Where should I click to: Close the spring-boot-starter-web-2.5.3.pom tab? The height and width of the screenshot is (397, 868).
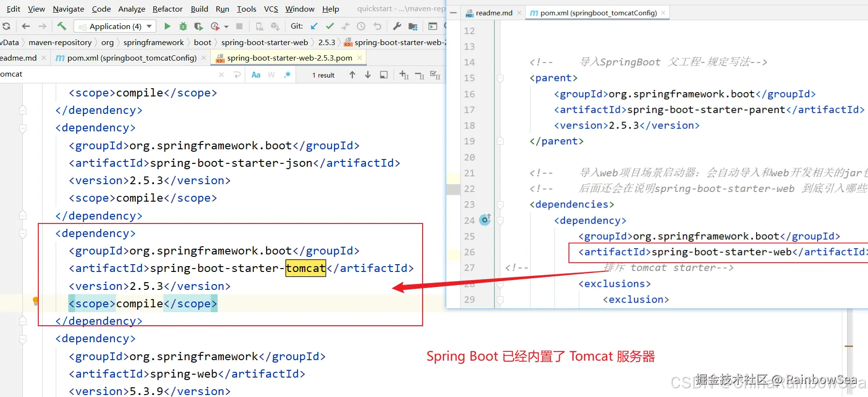360,58
